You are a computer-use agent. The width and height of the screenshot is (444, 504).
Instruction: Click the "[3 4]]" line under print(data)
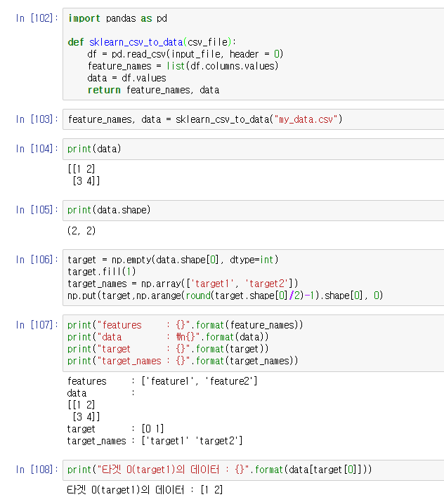pos(86,181)
